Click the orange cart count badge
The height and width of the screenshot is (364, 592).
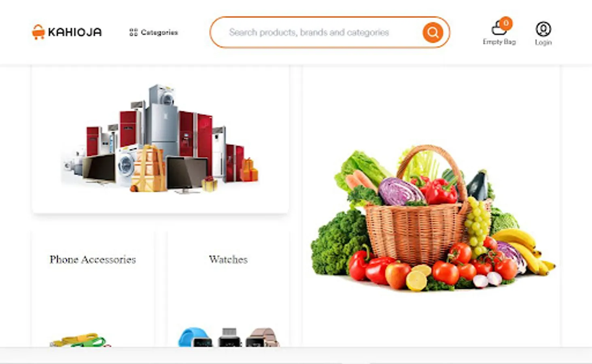pyautogui.click(x=505, y=23)
